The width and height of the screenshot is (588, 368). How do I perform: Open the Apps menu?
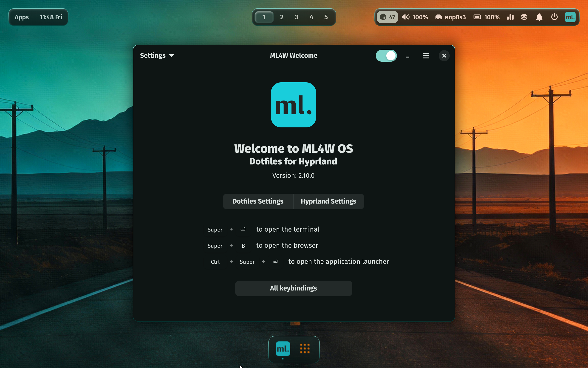pyautogui.click(x=22, y=17)
